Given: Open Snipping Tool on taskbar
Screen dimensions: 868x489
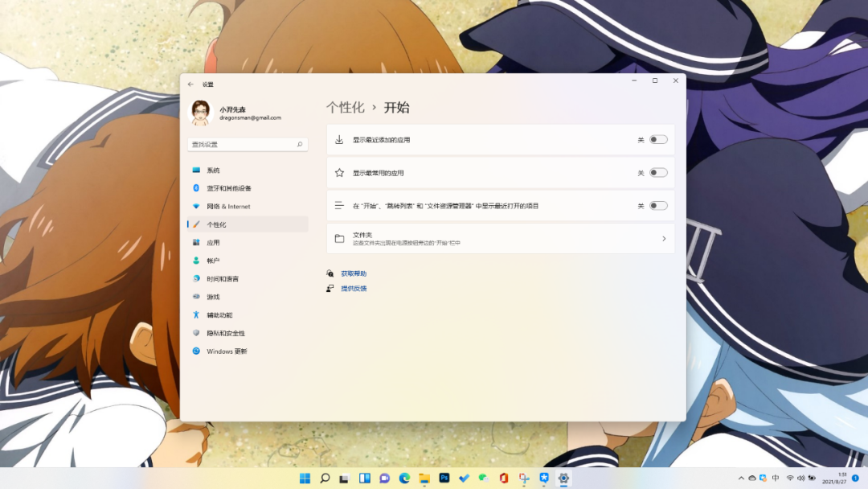Looking at the screenshot, I should 524,478.
